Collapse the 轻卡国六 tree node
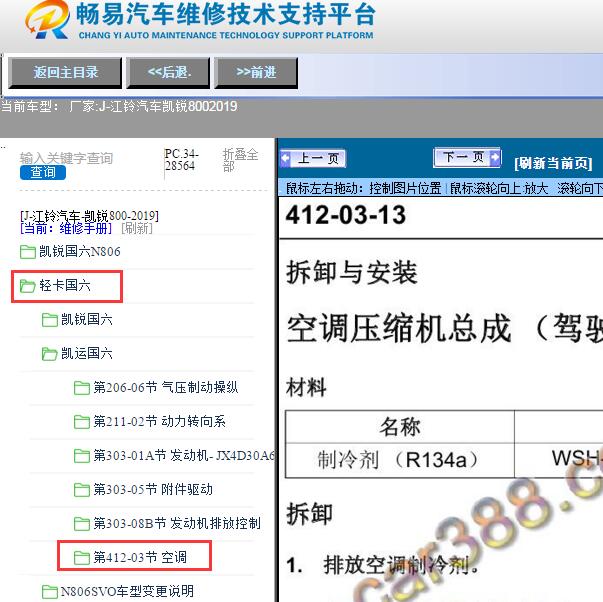 coord(65,285)
